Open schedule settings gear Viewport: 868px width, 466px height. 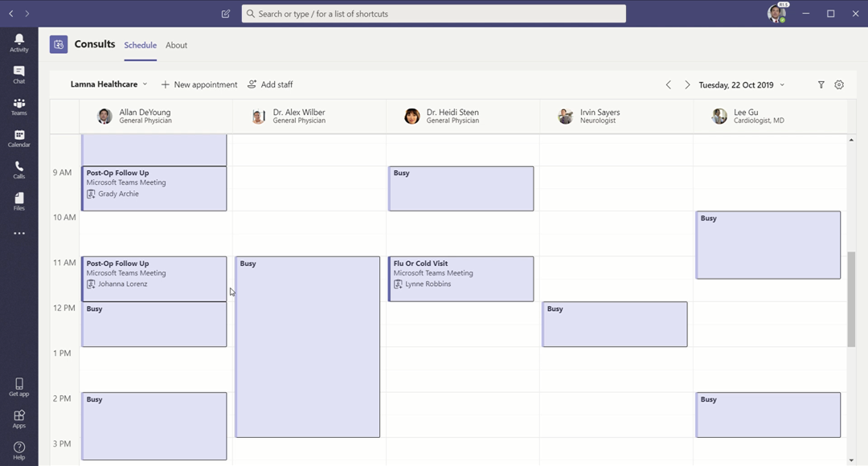(839, 84)
